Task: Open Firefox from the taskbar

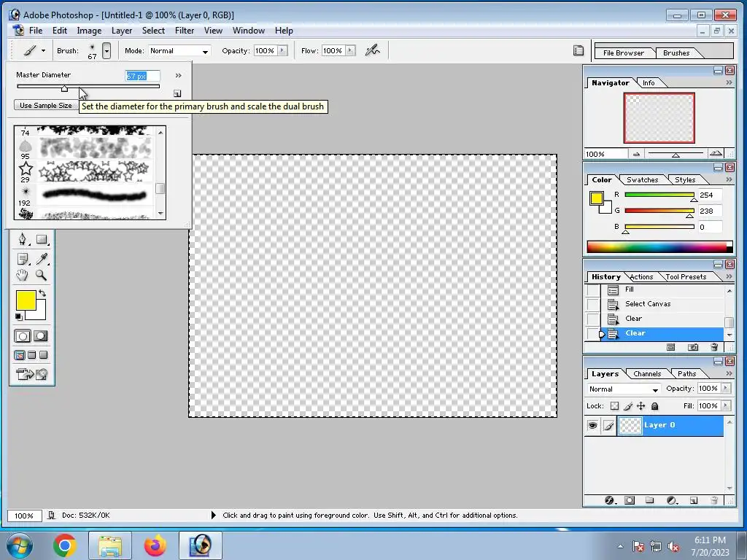Action: (155, 545)
